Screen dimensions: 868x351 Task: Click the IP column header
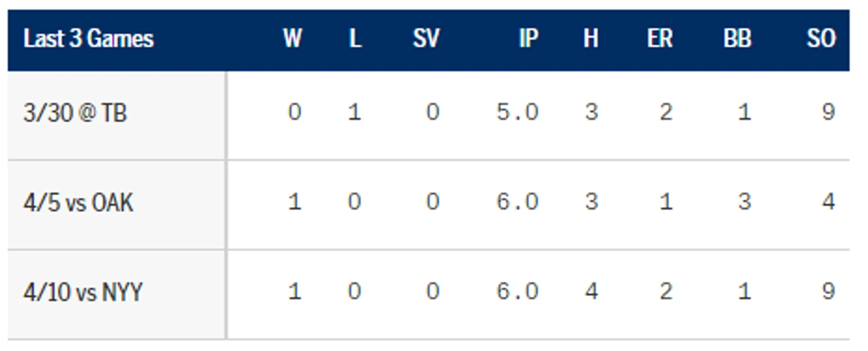(529, 39)
